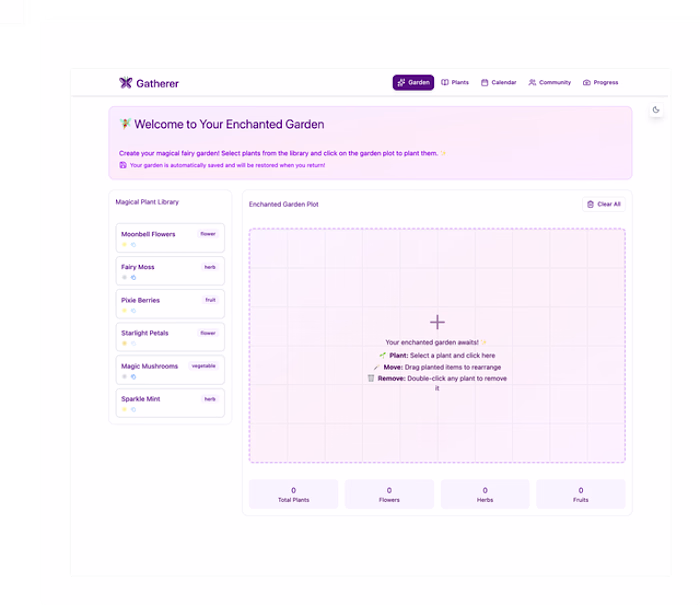The height and width of the screenshot is (605, 700).
Task: Click the vegetable tag on Magic Mushrooms
Action: pos(204,366)
